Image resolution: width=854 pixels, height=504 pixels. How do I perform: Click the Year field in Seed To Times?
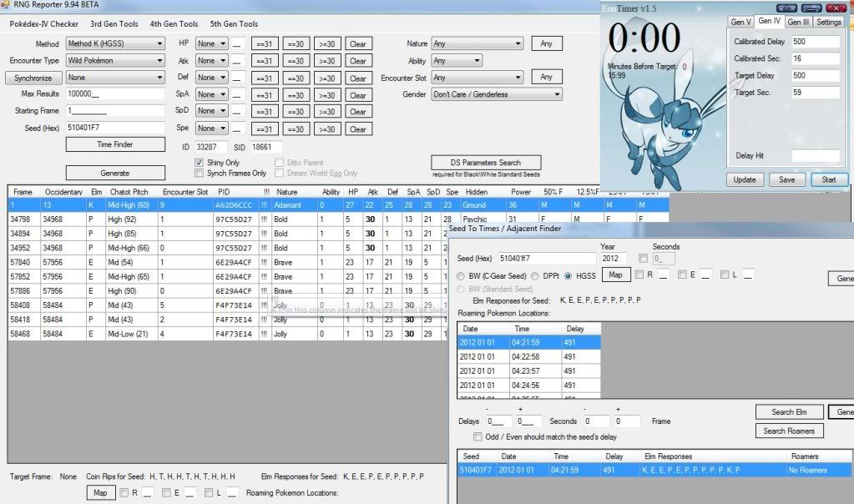click(614, 259)
